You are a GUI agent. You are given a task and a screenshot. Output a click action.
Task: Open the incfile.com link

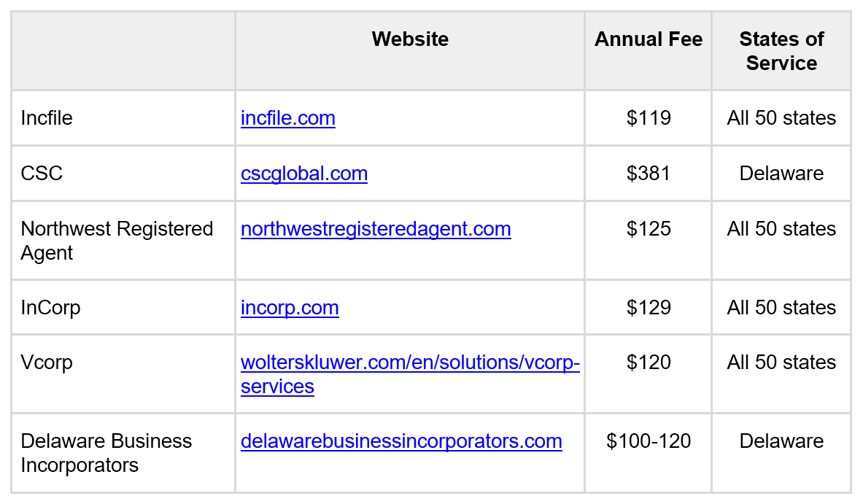point(288,118)
